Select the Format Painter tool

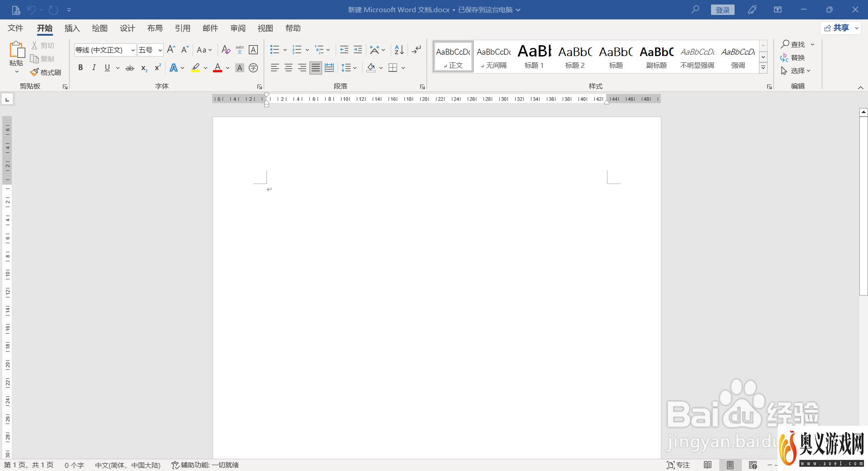coord(46,72)
